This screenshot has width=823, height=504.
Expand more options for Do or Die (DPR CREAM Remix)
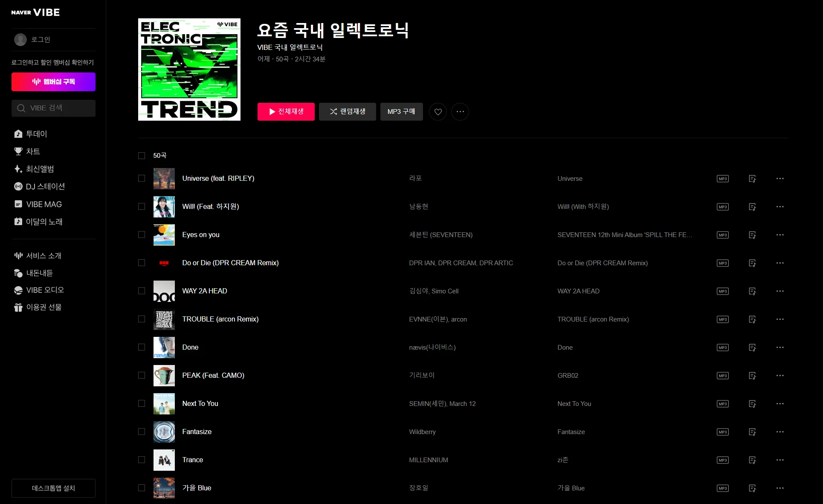[780, 263]
